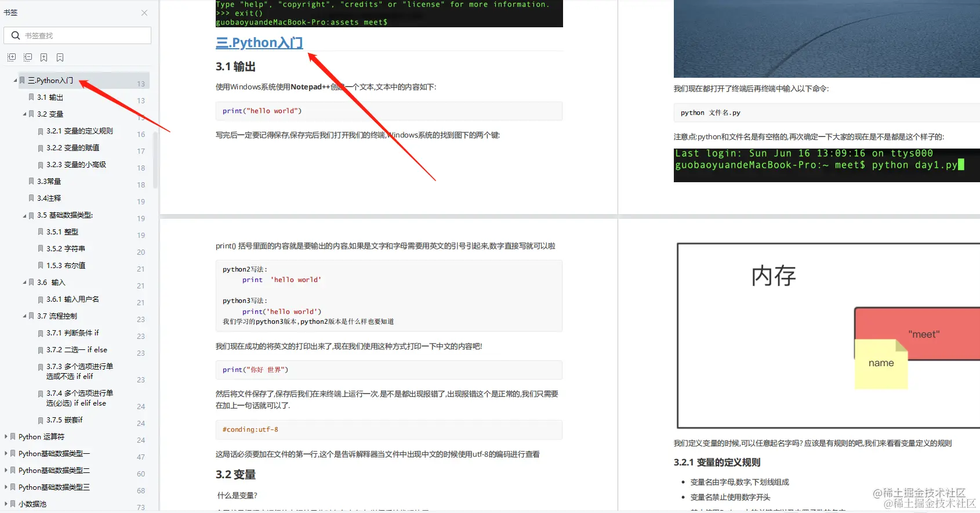
Task: Select the 小数据池 bookmark
Action: click(32, 504)
